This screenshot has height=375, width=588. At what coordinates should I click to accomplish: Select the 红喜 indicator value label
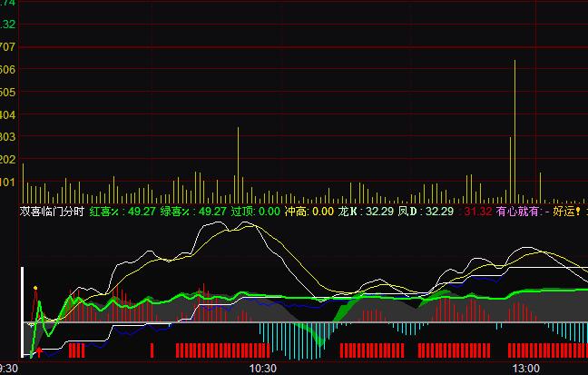click(x=122, y=212)
